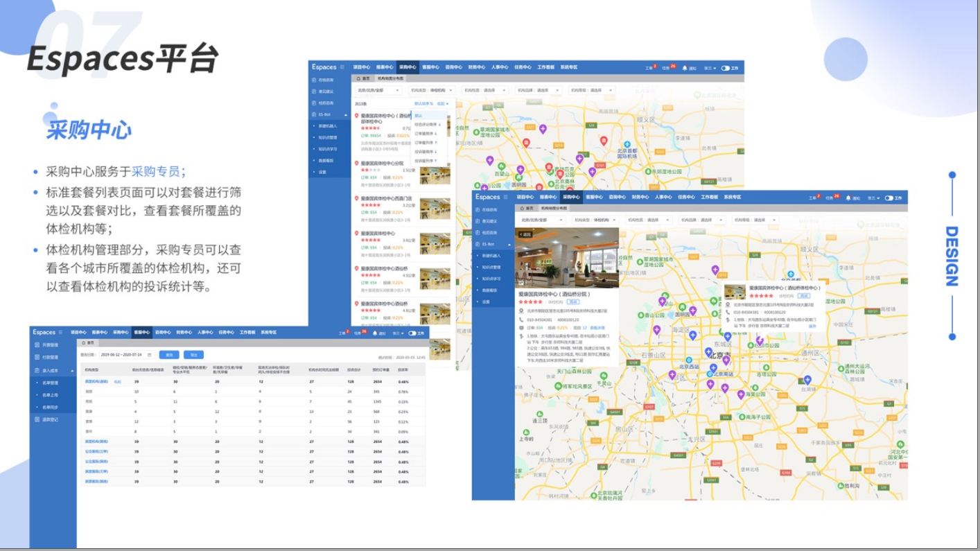Click thumbnail image in map popup card
The image size is (980, 551).
735,292
